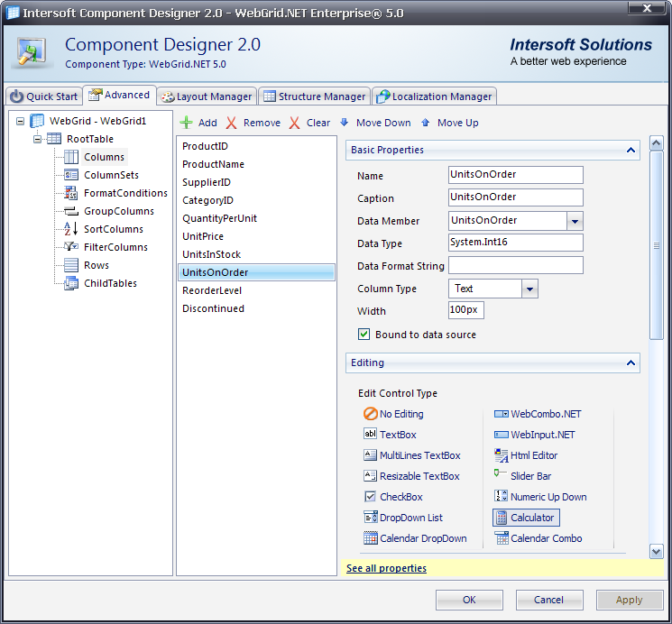
Task: Choose the WebInput.NET edit control
Action: coord(535,435)
